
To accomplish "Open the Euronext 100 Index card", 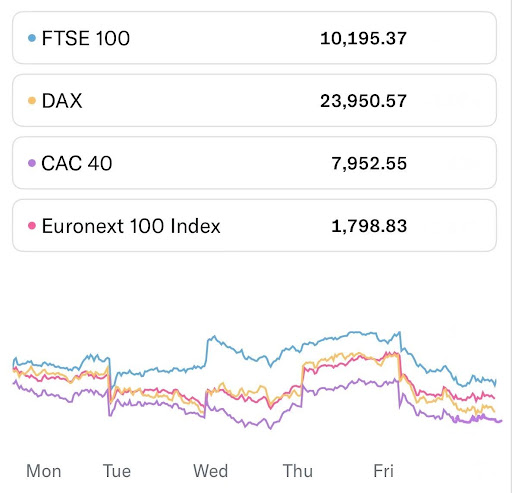I will click(x=254, y=226).
